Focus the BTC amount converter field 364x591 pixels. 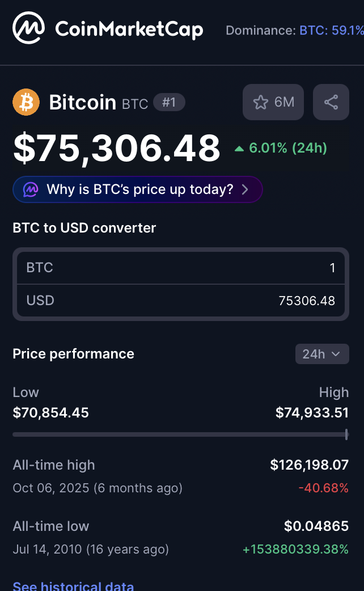pyautogui.click(x=181, y=268)
